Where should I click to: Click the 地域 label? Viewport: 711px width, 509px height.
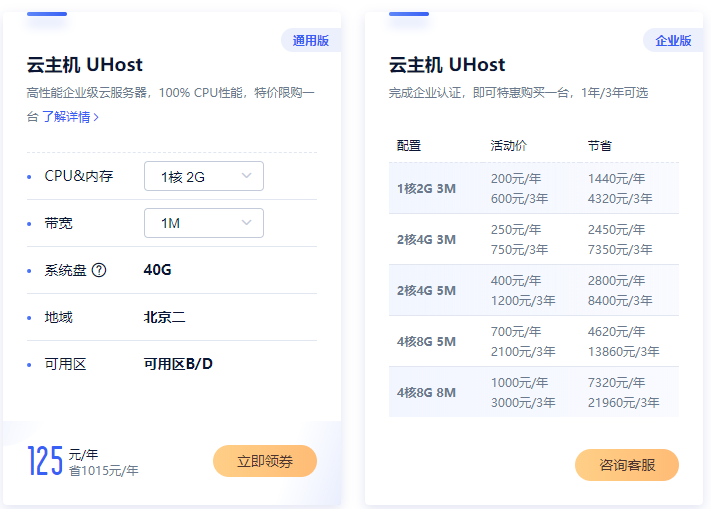[x=58, y=317]
